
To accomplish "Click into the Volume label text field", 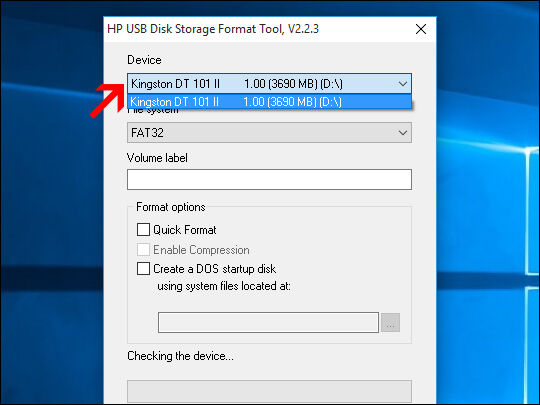I will 269,179.
